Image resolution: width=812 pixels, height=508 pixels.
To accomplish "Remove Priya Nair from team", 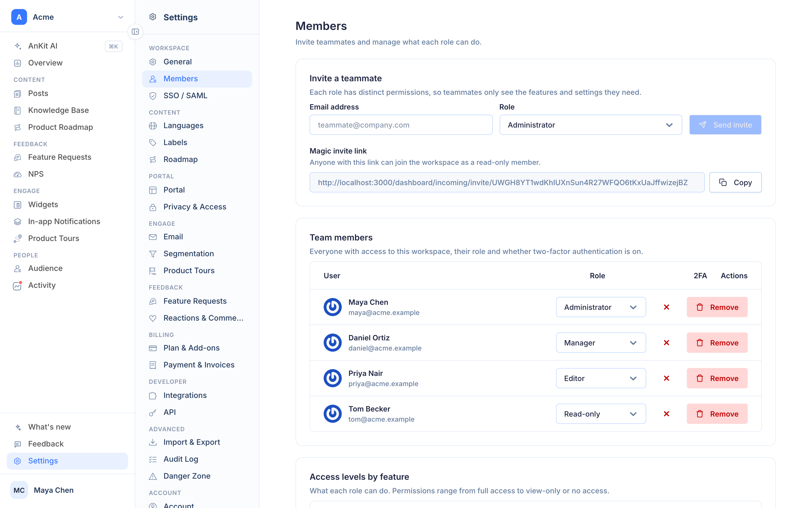I will [717, 378].
